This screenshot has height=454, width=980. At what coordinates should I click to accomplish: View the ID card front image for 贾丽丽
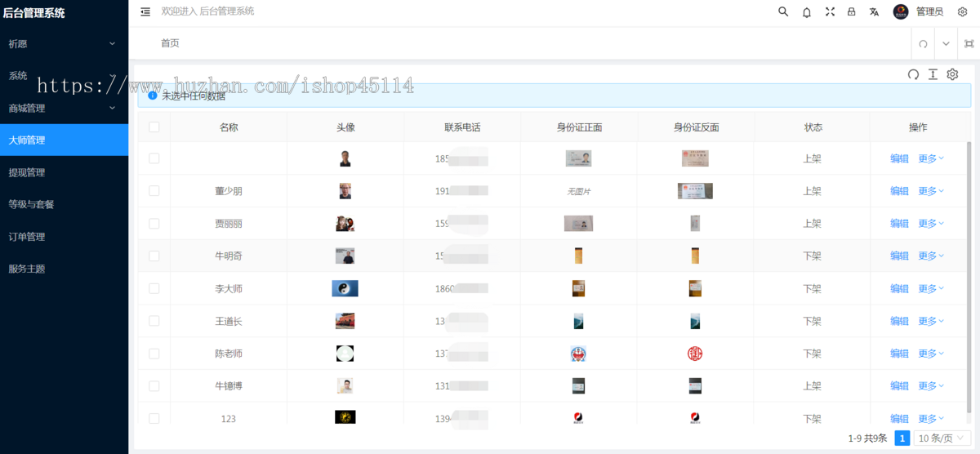coord(578,223)
